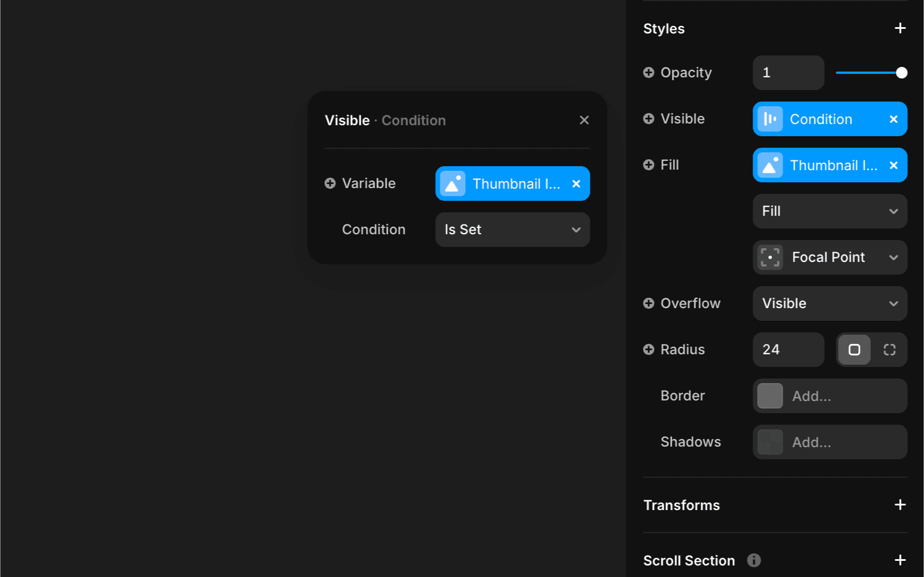Add a new style with the Styles plus icon
This screenshot has height=577, width=924.
click(x=900, y=28)
